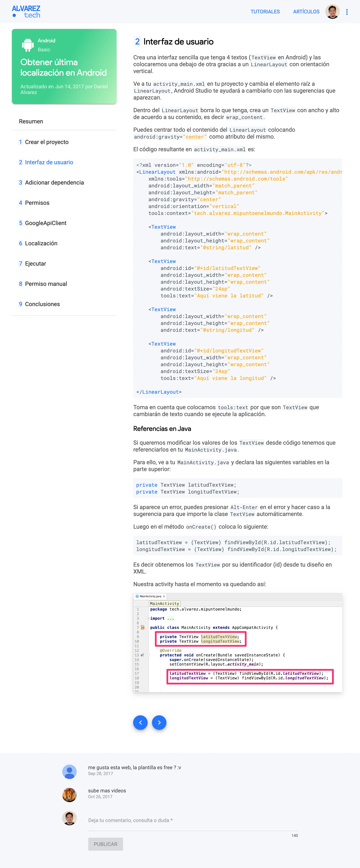360x868 pixels.
Task: Open step 4 Permisos
Action: 64,203
